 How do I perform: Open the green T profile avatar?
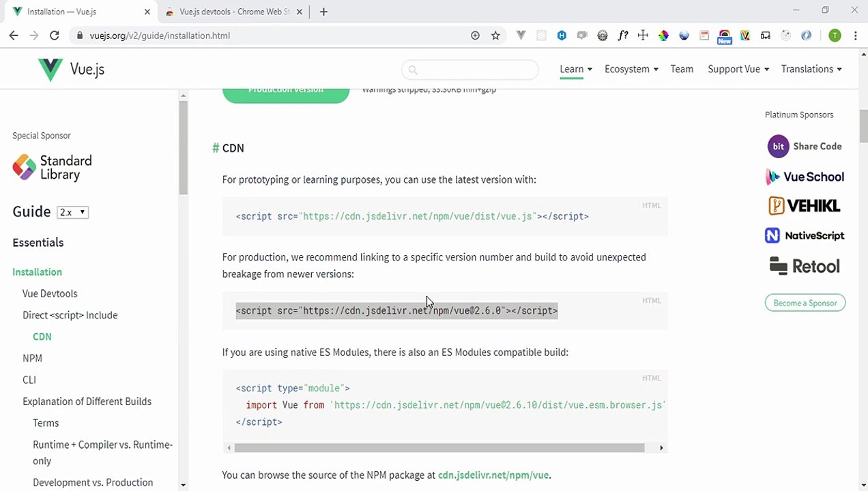click(x=835, y=35)
